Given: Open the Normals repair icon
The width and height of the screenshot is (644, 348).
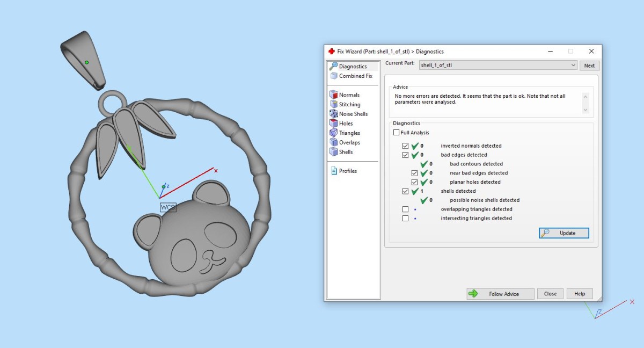Looking at the screenshot, I should 333,95.
